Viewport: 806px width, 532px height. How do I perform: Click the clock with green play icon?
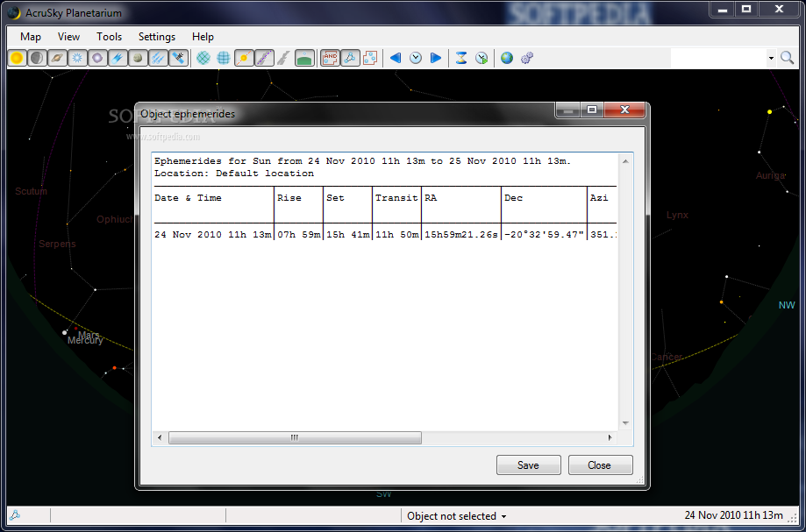481,58
